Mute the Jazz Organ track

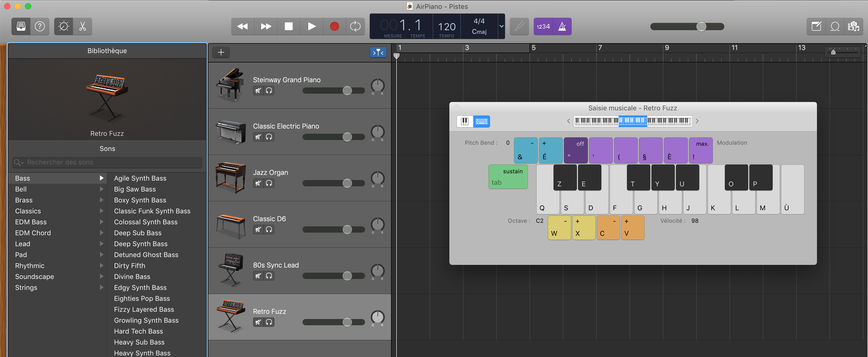258,183
